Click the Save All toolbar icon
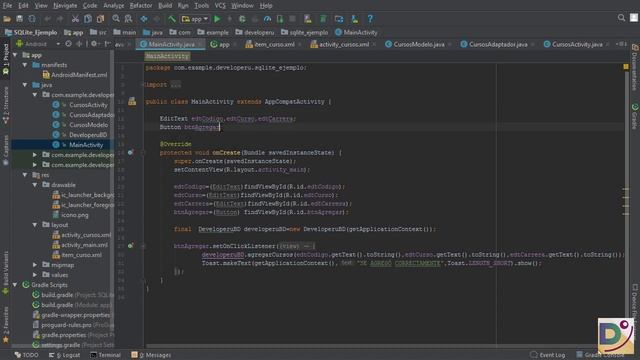This screenshot has height=360, width=640. (19, 19)
